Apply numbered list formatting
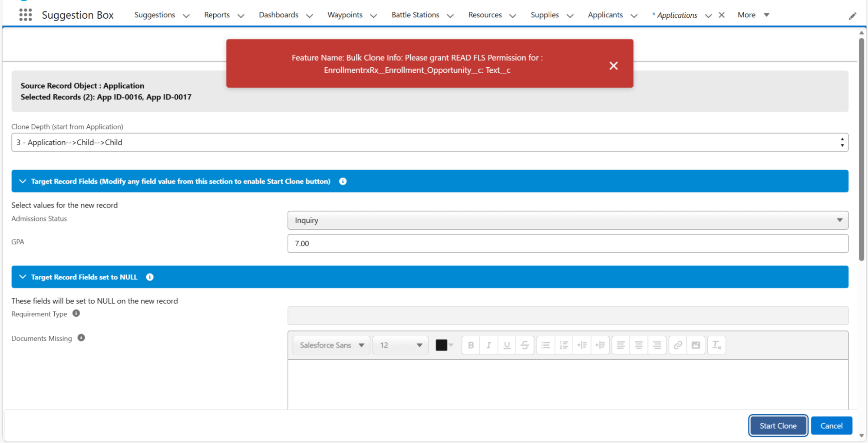The height and width of the screenshot is (443, 868). pyautogui.click(x=564, y=345)
